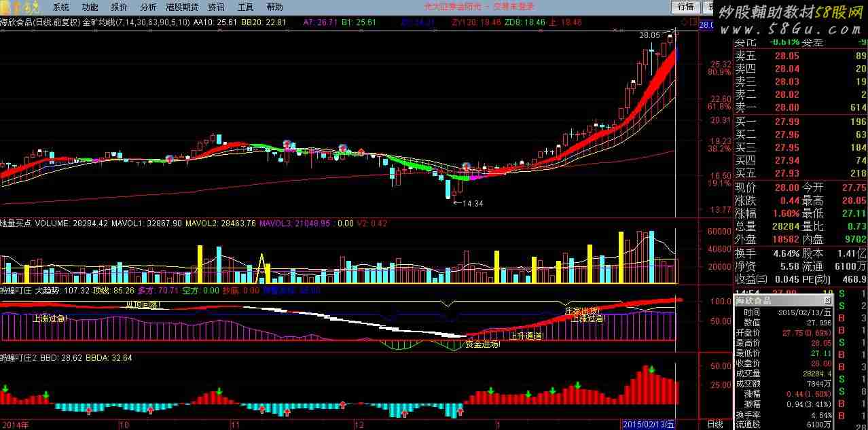
Task: Click the 涨跌 value 0.44
Action: [x=790, y=200]
